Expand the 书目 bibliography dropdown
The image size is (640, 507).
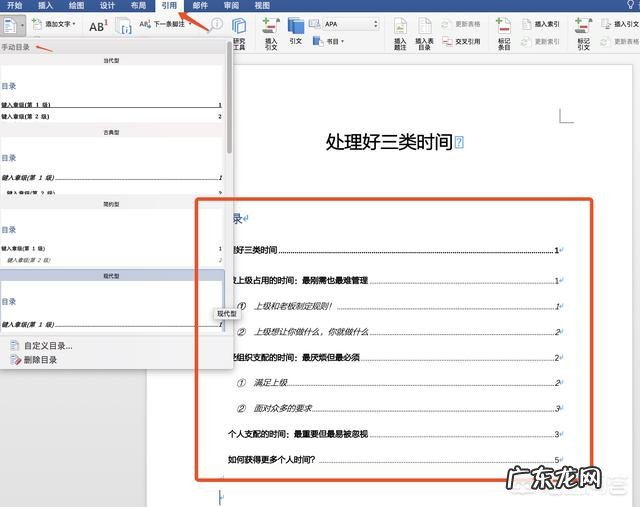click(x=329, y=41)
